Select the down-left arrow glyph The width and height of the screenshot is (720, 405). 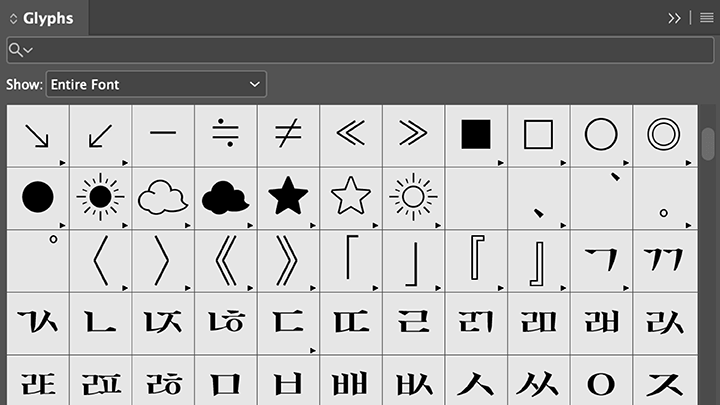point(101,135)
